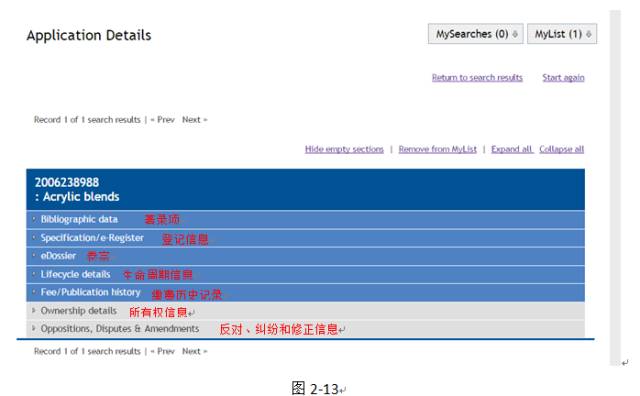Open the MyList (1) dropdown

click(x=562, y=34)
